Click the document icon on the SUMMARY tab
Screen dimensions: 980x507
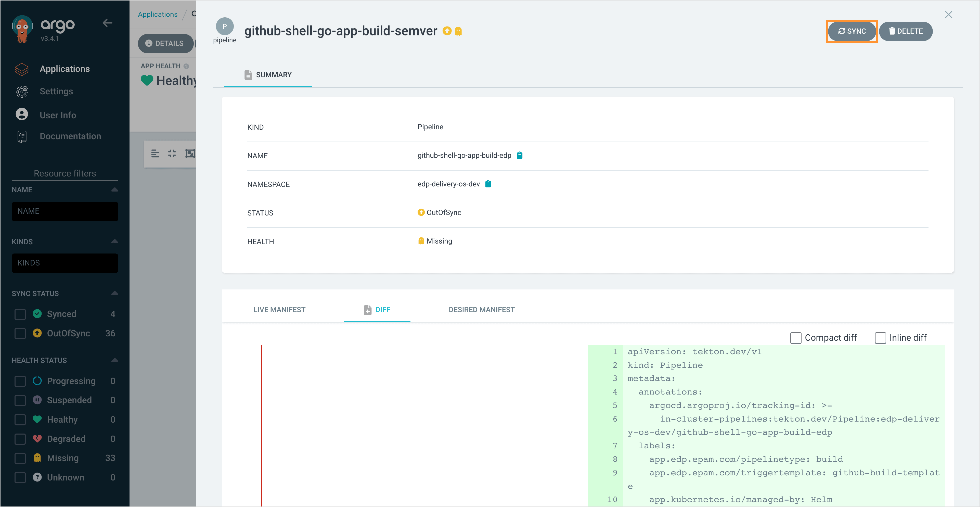248,75
